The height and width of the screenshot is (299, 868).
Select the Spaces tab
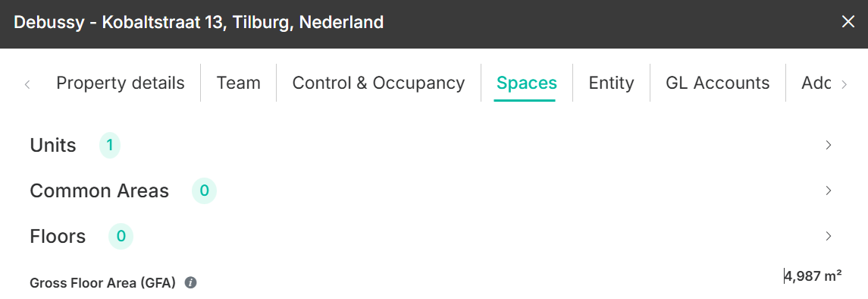[526, 83]
